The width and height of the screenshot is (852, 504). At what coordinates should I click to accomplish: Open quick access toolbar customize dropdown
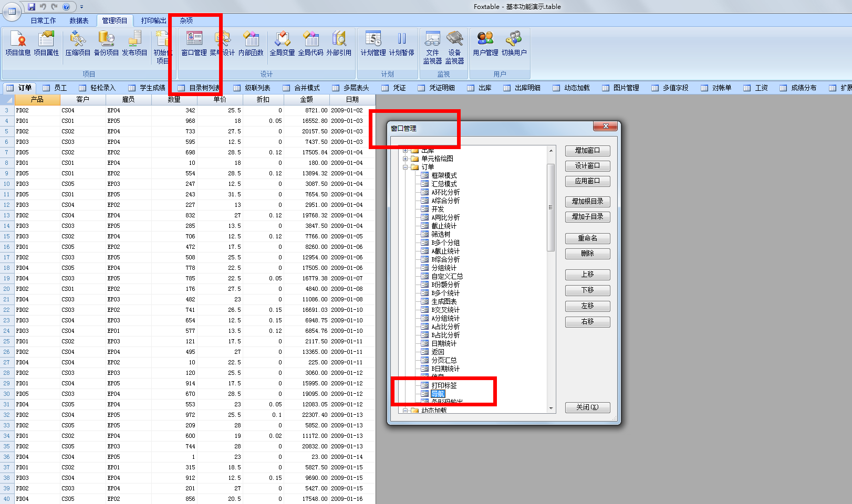point(81,7)
